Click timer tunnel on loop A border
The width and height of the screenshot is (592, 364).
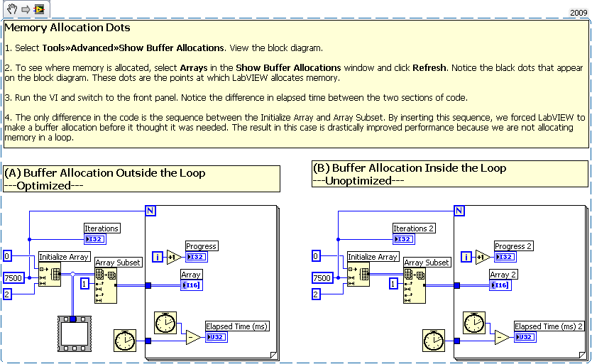tap(148, 341)
